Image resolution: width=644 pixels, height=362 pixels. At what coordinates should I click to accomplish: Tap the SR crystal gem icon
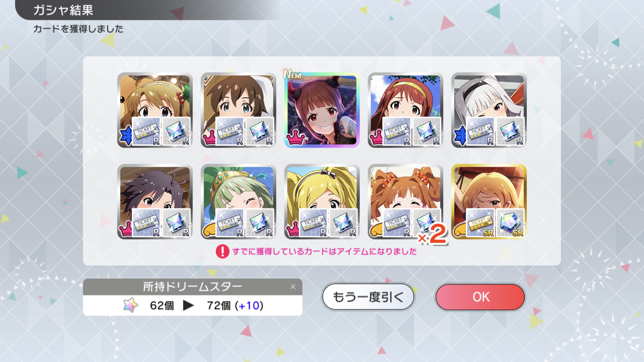(510, 223)
